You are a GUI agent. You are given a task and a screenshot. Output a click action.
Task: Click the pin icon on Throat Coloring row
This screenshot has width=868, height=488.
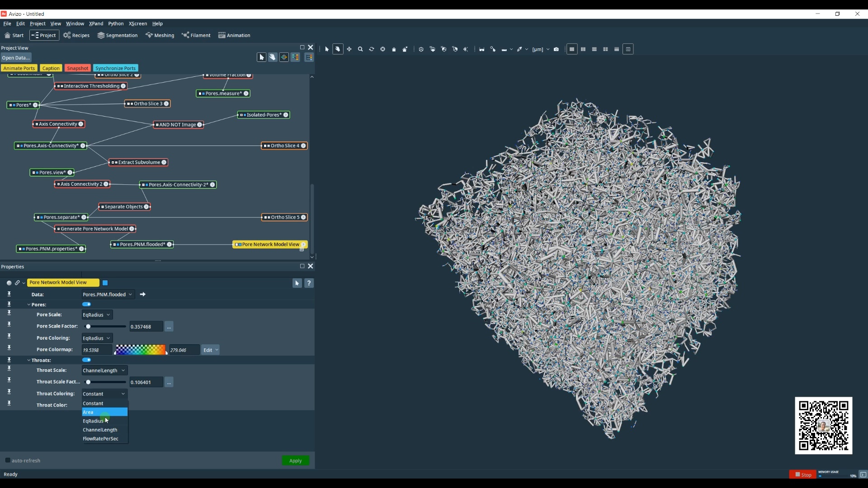click(x=9, y=392)
